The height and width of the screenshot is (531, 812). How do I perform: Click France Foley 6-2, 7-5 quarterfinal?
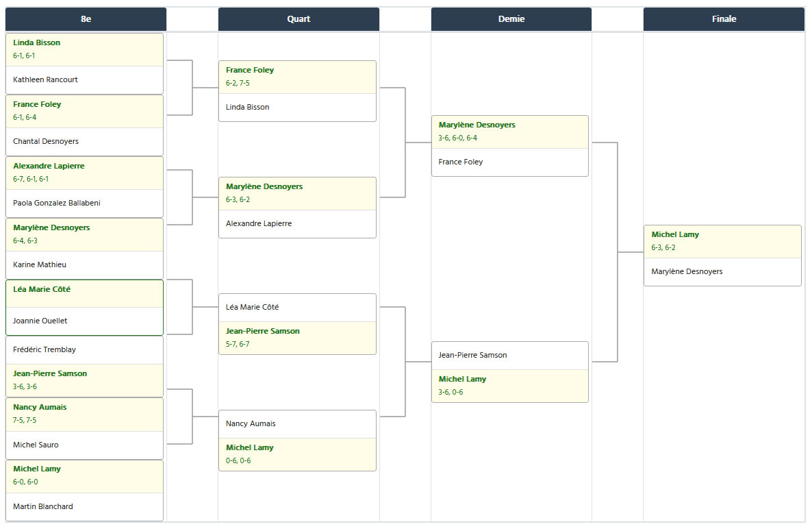pyautogui.click(x=297, y=77)
